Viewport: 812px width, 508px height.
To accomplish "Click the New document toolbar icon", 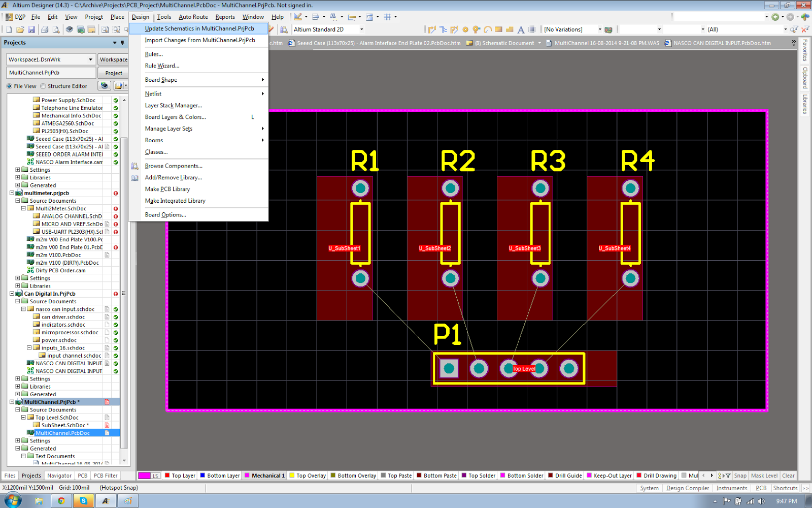I will (9, 29).
